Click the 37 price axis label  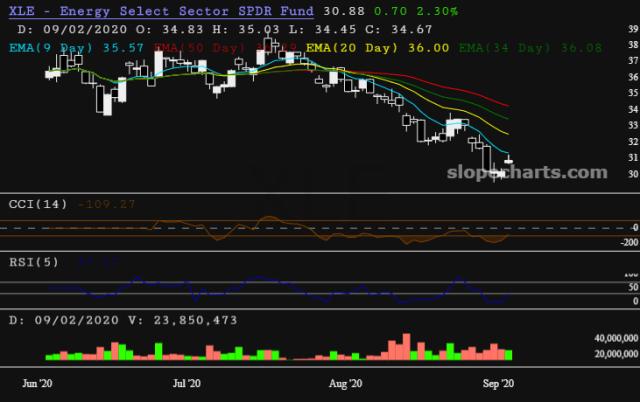633,60
